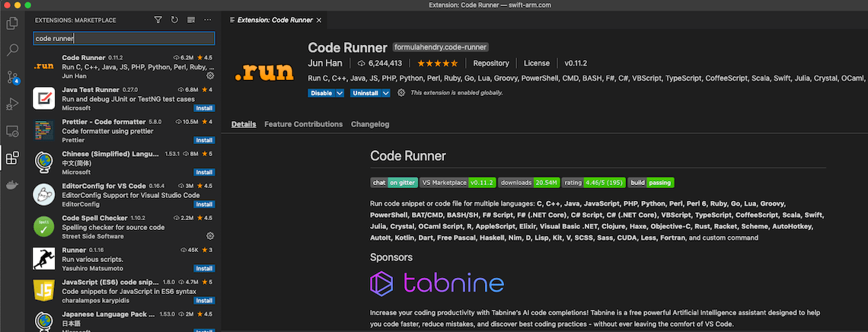Open Source Control view with badge 4
868x332 pixels.
[x=12, y=77]
